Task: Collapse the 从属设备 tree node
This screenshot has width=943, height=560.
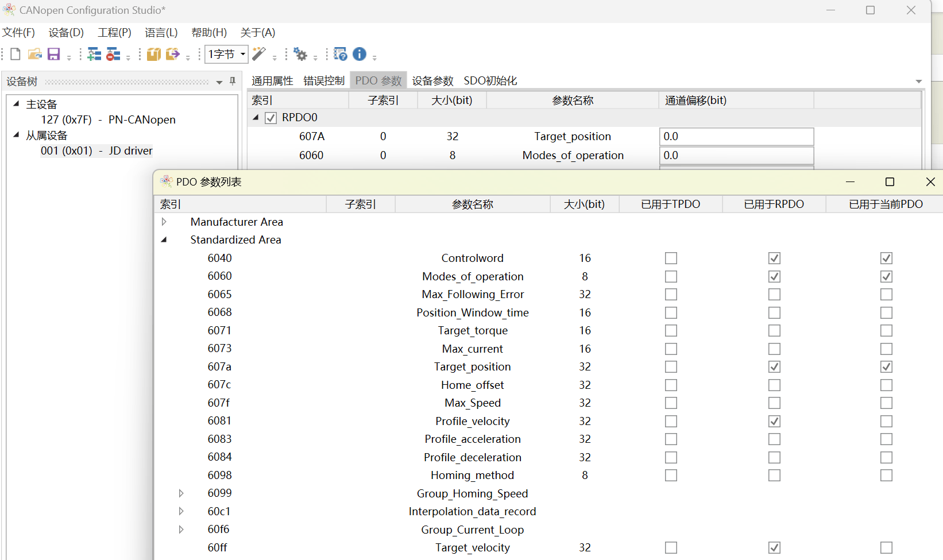Action: tap(16, 135)
